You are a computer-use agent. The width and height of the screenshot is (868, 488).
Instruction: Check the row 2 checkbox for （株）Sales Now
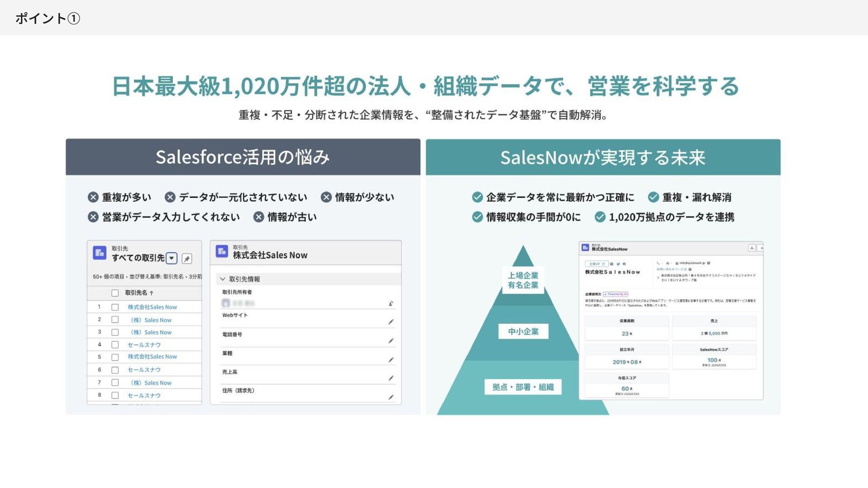click(x=115, y=320)
